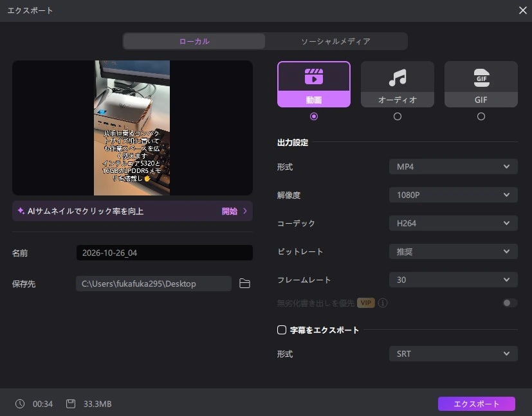Click the AIサムネイルでクリック率を向上 banner text
Viewport: 532px width, 416px height.
[86, 211]
